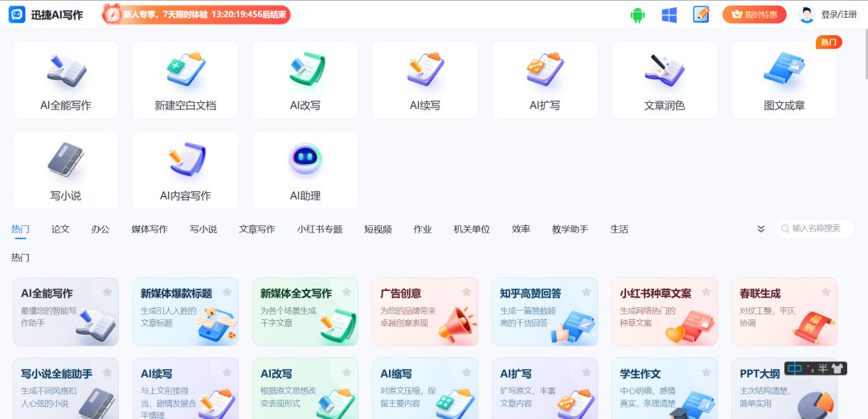This screenshot has width=868, height=419.
Task: Switch to the 教学助手 tab
Action: tap(570, 229)
